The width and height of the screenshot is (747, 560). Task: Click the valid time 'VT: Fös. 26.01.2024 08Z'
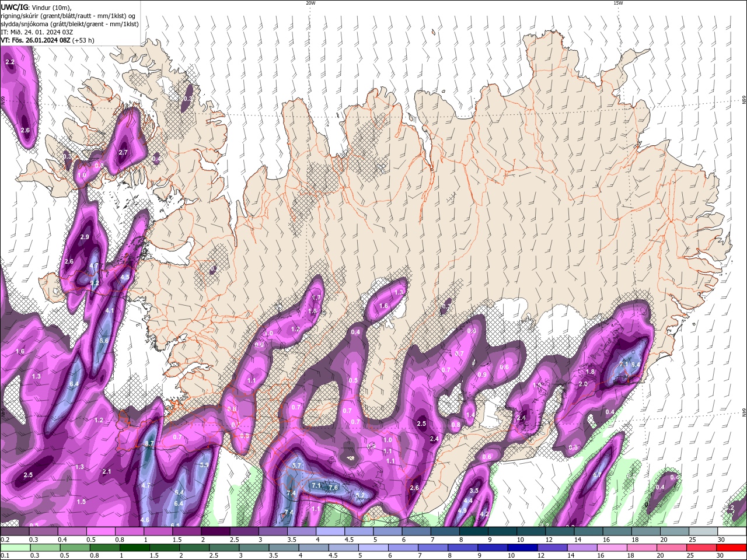(x=36, y=40)
